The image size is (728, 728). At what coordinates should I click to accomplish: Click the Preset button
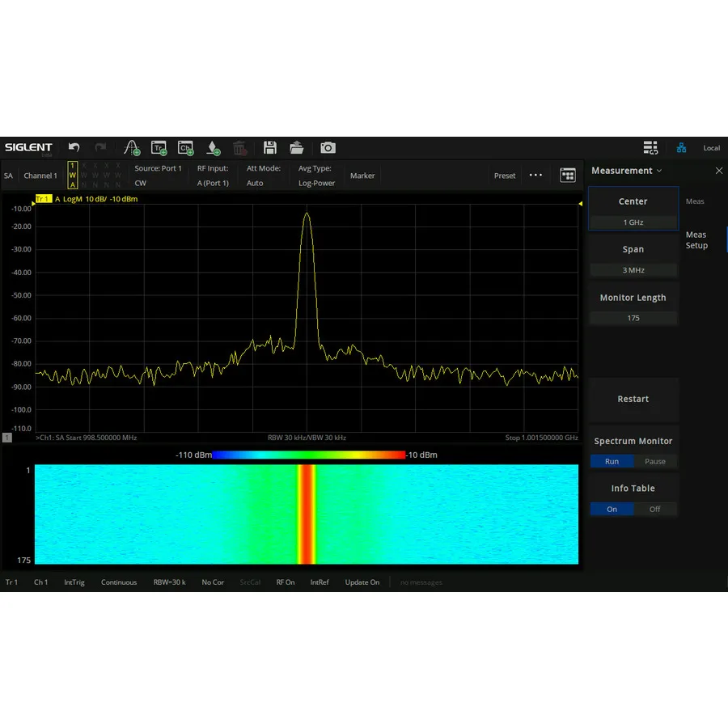tap(504, 175)
